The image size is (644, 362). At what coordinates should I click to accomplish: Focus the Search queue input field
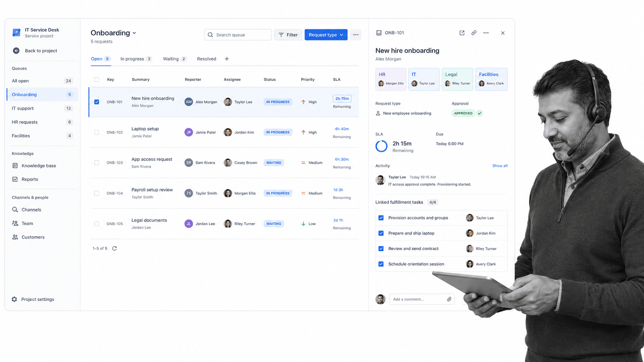tap(238, 35)
